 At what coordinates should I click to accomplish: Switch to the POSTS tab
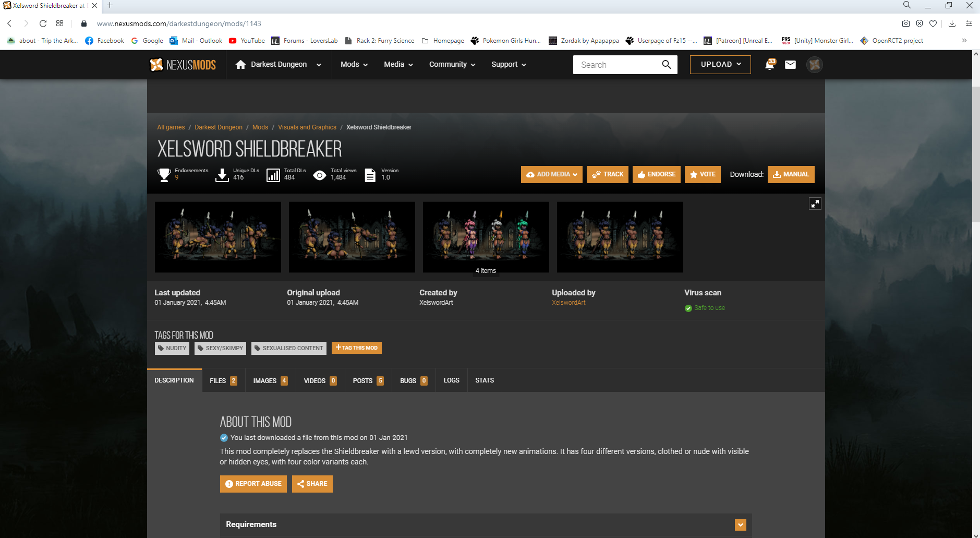(368, 380)
